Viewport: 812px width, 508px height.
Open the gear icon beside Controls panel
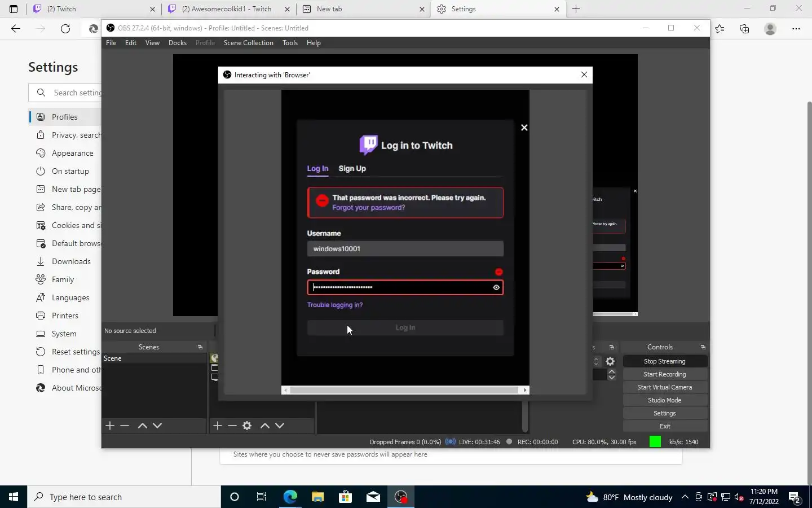(x=610, y=361)
